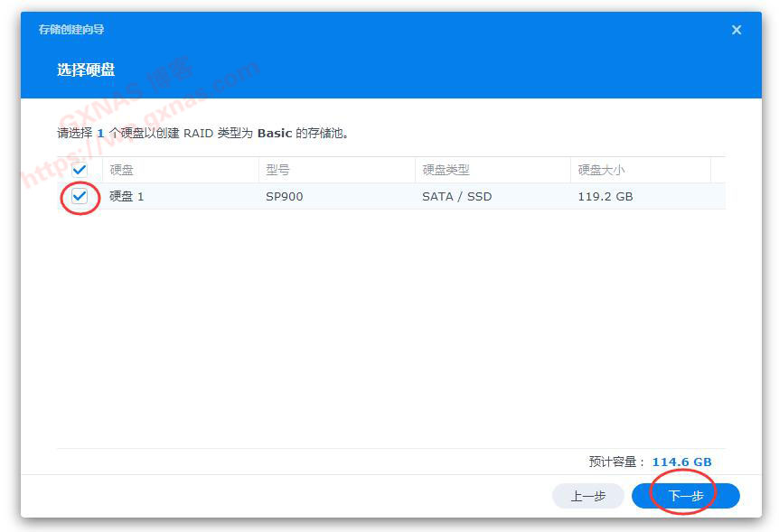The width and height of the screenshot is (779, 532).
Task: Uncheck the 硬盘 1 checkbox
Action: coord(80,196)
